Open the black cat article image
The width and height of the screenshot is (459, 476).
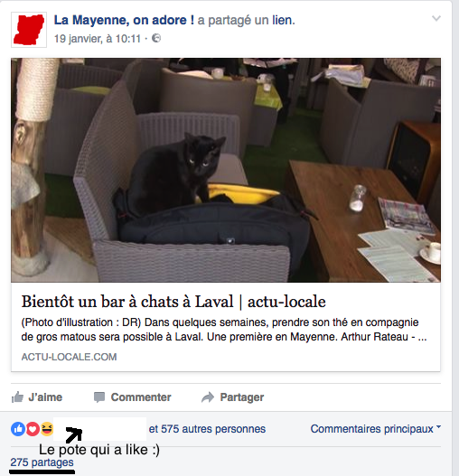pyautogui.click(x=226, y=170)
